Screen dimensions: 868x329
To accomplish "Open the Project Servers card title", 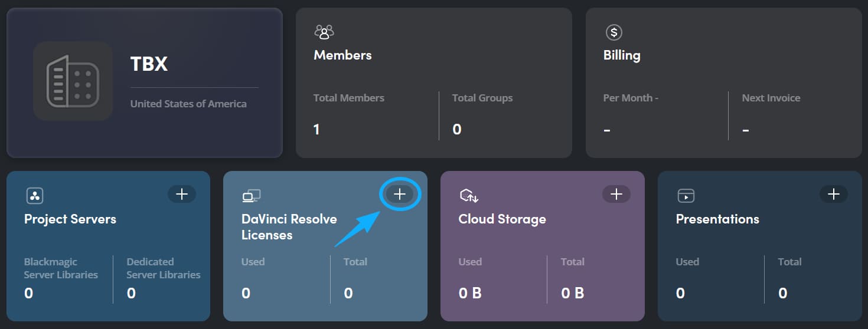I will pyautogui.click(x=70, y=219).
